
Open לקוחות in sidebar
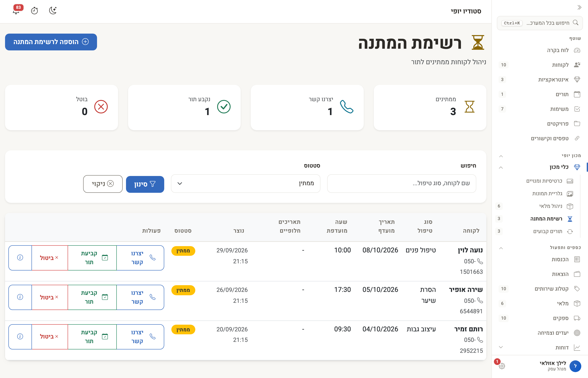540,65
